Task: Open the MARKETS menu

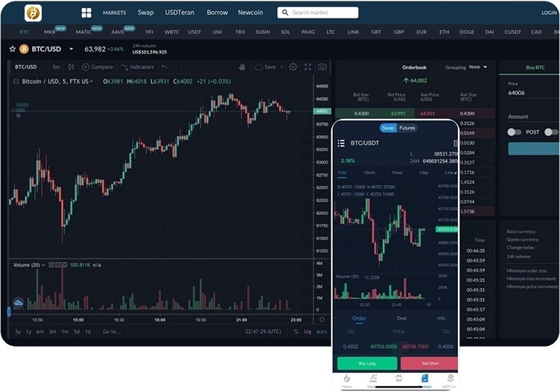Action: (x=114, y=13)
